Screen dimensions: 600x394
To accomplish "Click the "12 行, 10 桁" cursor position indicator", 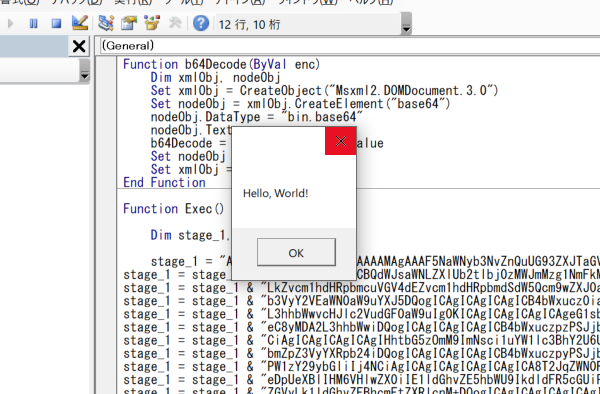I will (x=249, y=24).
